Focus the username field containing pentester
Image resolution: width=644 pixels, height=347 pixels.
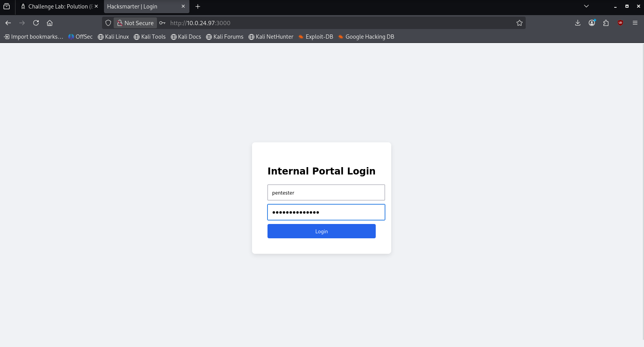326,193
